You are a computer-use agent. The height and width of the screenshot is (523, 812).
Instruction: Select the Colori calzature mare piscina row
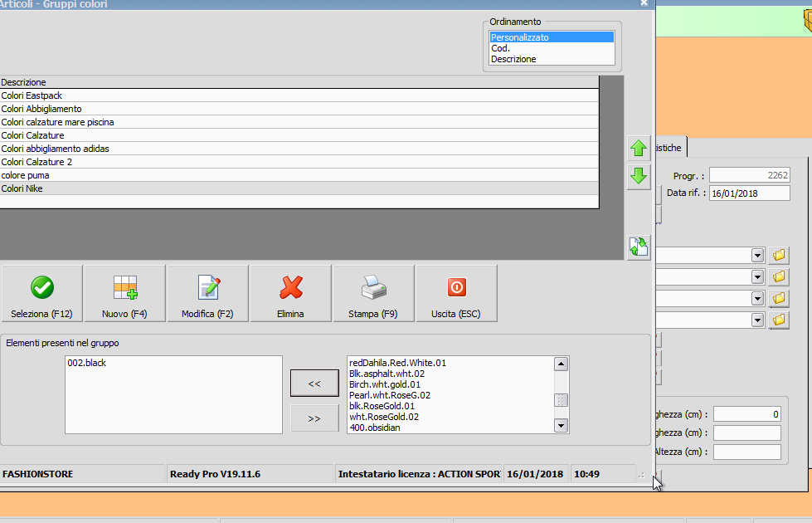point(299,122)
